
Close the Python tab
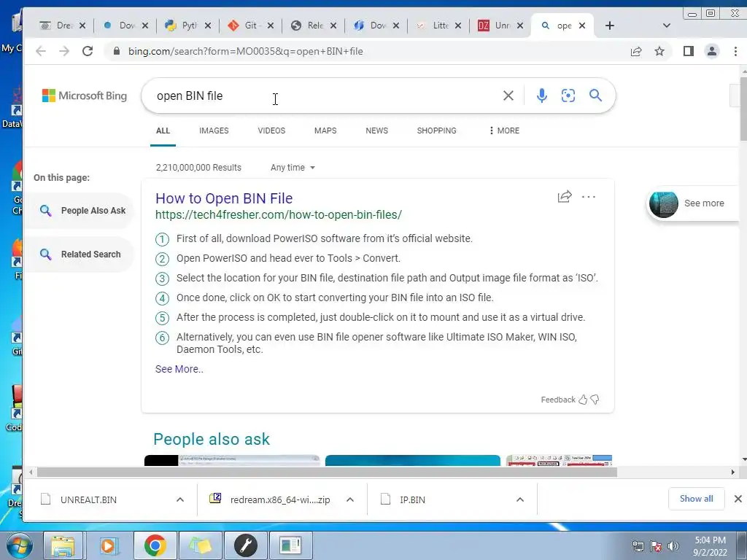pyautogui.click(x=208, y=26)
